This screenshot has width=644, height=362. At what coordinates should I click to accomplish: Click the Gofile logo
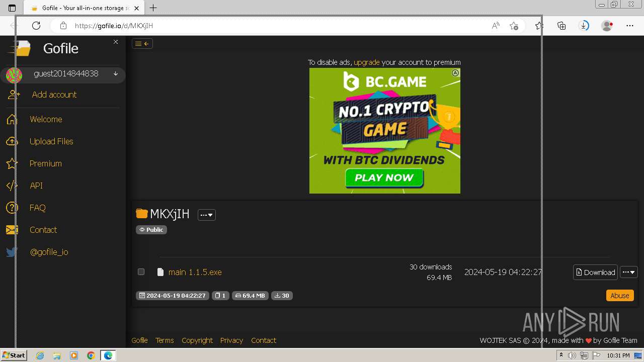20,48
